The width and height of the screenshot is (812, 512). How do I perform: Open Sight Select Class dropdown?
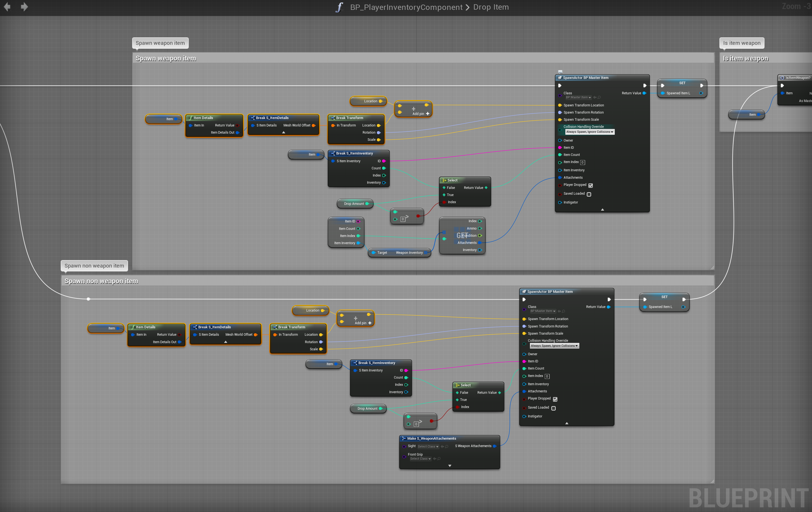coord(428,447)
